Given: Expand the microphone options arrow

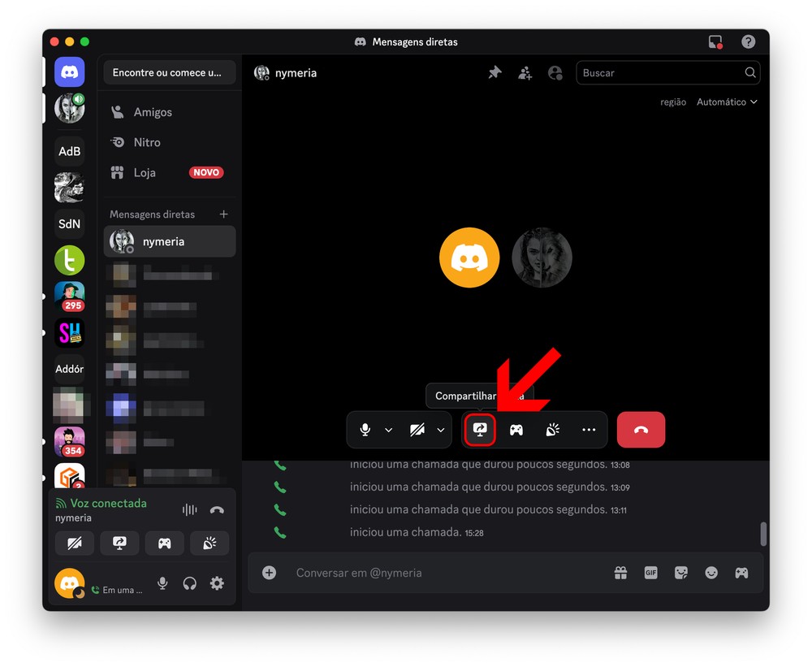Looking at the screenshot, I should click(x=388, y=430).
